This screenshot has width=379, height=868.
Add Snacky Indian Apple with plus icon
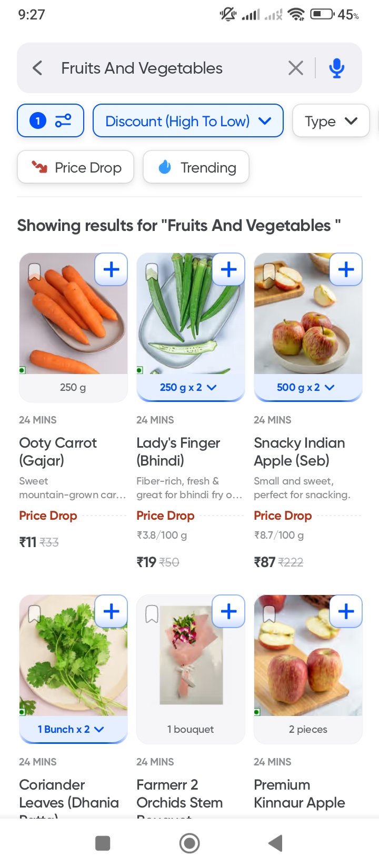pos(346,269)
